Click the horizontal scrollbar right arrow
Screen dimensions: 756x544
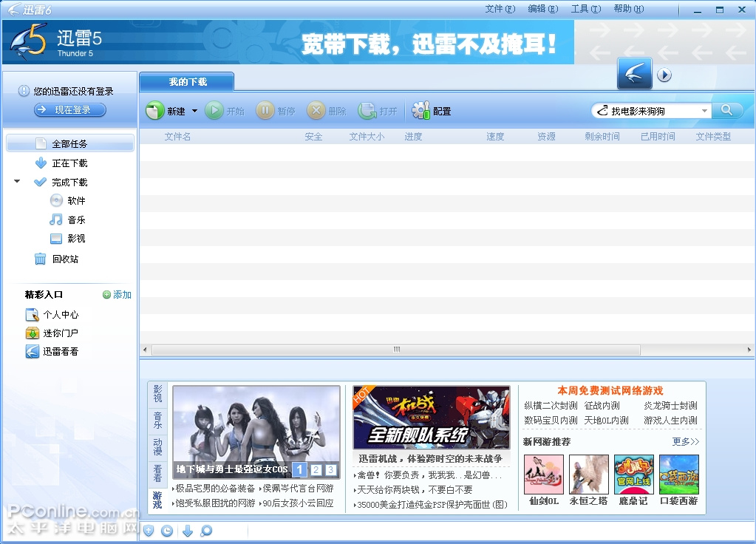point(749,350)
